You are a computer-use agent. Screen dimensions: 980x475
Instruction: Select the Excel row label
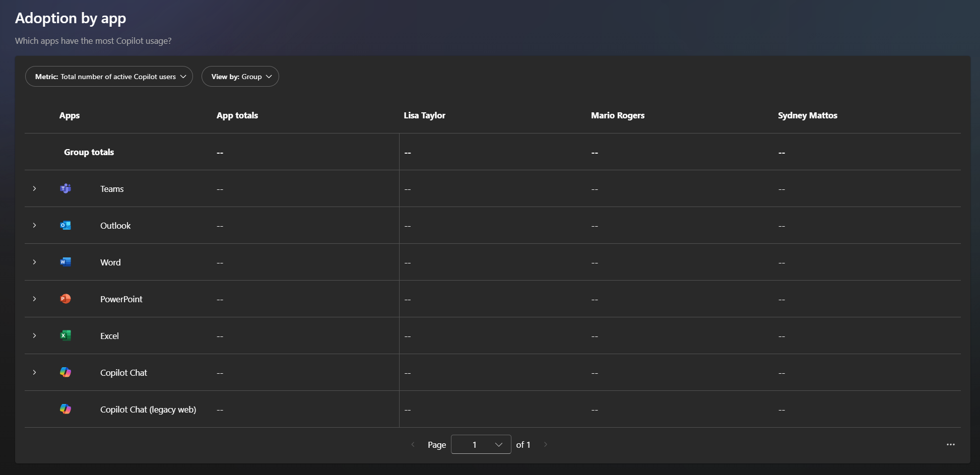point(109,336)
